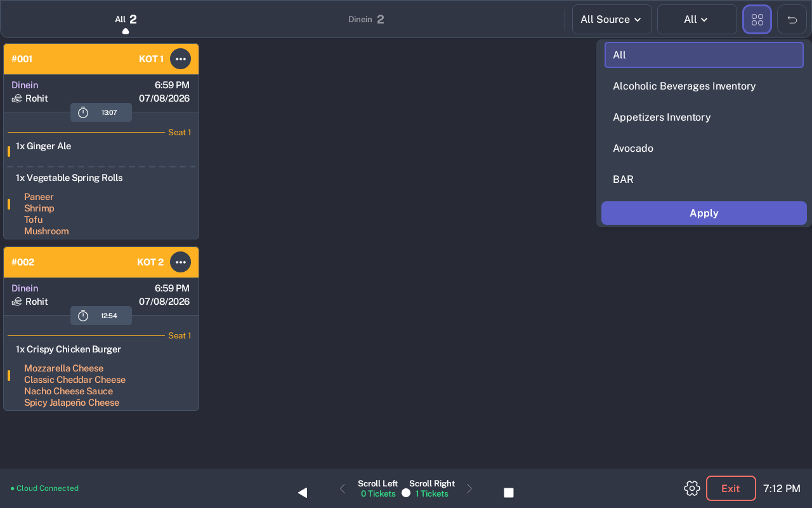Screen dimensions: 812x508
Task: Click the KOT 2 label
Action: 150,262
